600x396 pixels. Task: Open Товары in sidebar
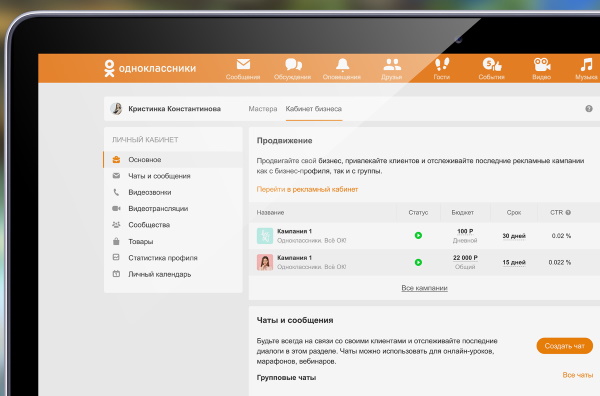pyautogui.click(x=140, y=241)
